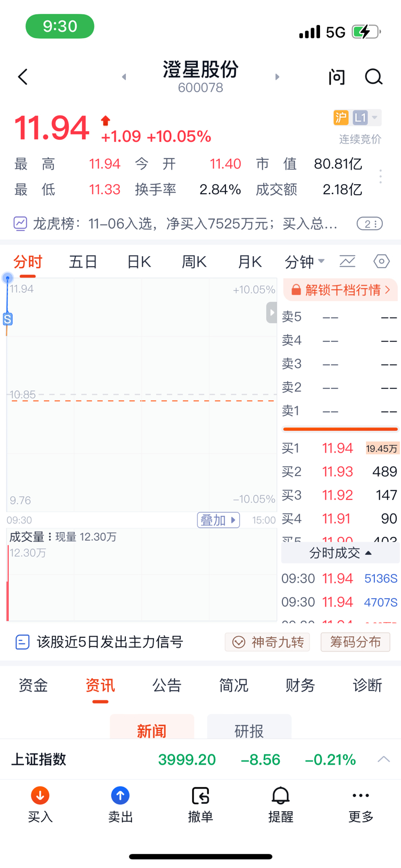Open the three-dot menu beside 市值

click(x=381, y=176)
